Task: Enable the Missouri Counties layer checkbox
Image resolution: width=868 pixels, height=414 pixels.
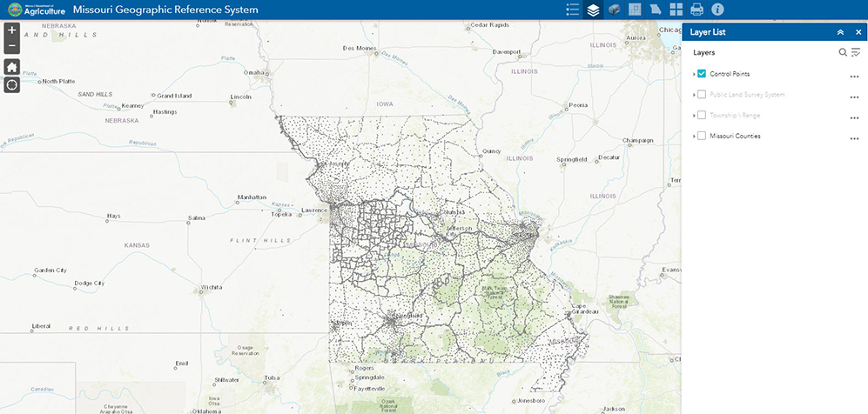Action: (x=702, y=136)
